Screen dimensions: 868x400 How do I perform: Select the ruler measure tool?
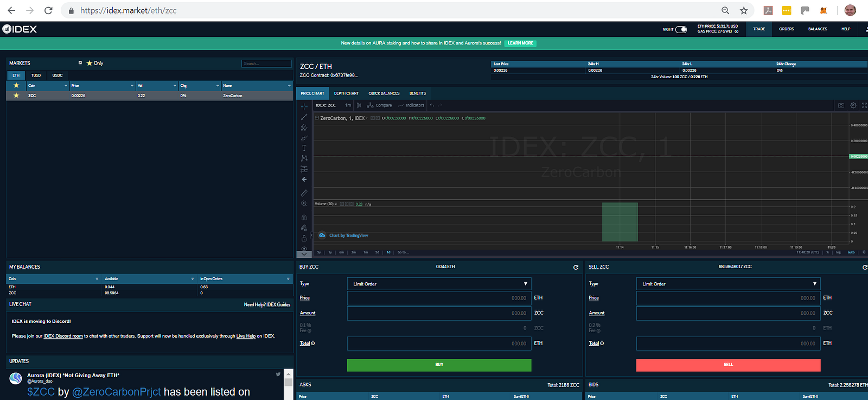pos(304,193)
